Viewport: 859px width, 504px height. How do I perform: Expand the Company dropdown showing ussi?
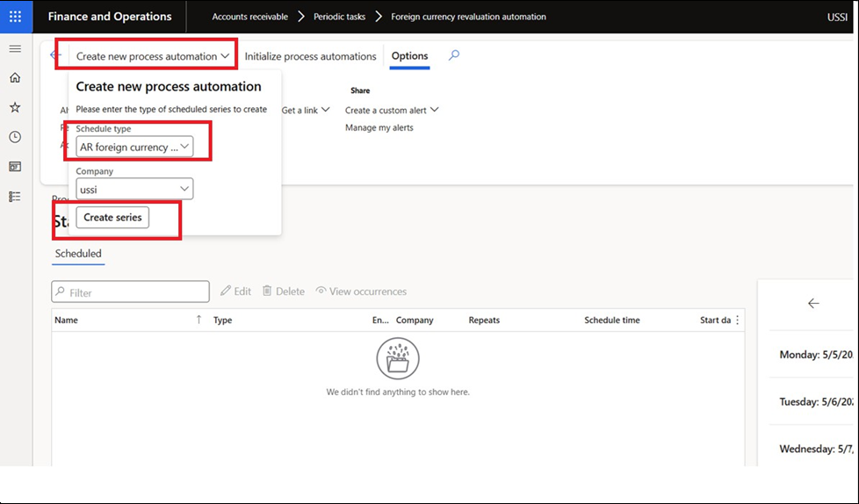coord(135,189)
